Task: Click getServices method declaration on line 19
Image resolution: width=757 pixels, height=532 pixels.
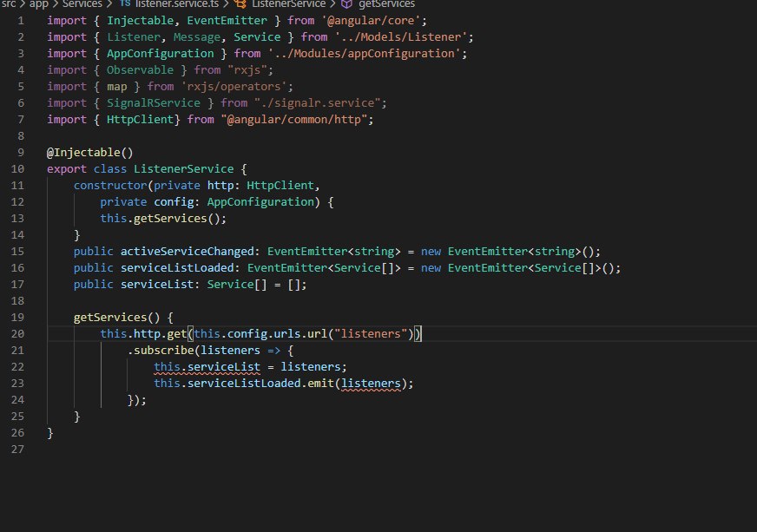Action: 110,317
